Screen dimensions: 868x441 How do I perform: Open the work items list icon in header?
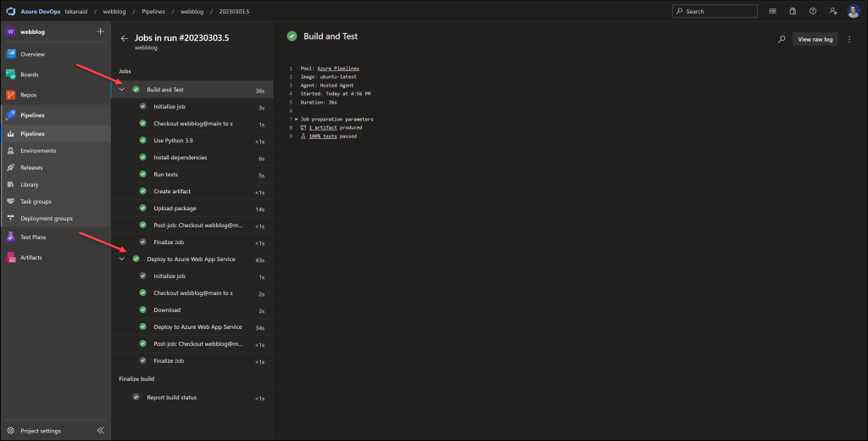pos(772,11)
